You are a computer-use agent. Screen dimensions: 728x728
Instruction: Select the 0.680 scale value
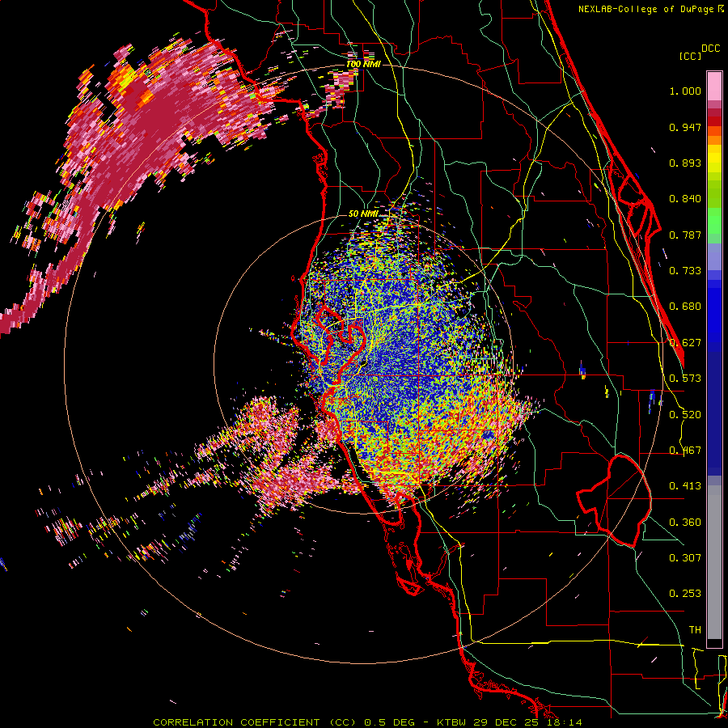[x=685, y=307]
